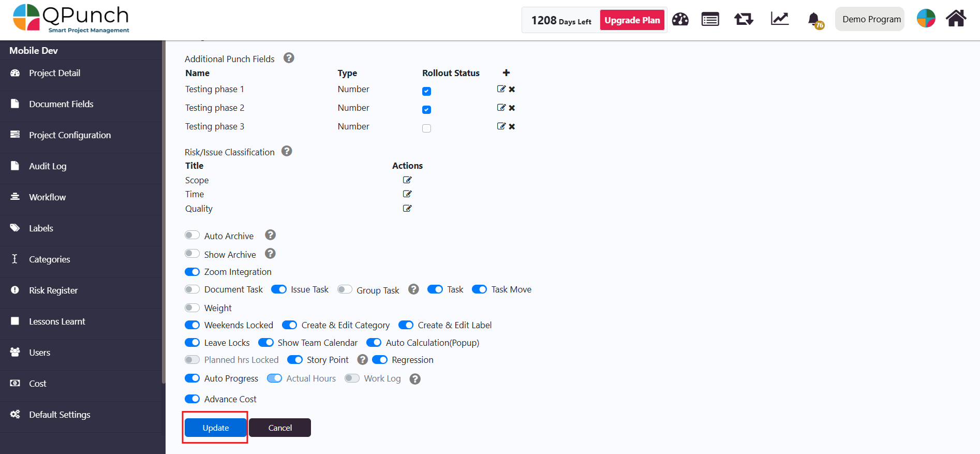Show help next to Work Log

[x=415, y=379]
